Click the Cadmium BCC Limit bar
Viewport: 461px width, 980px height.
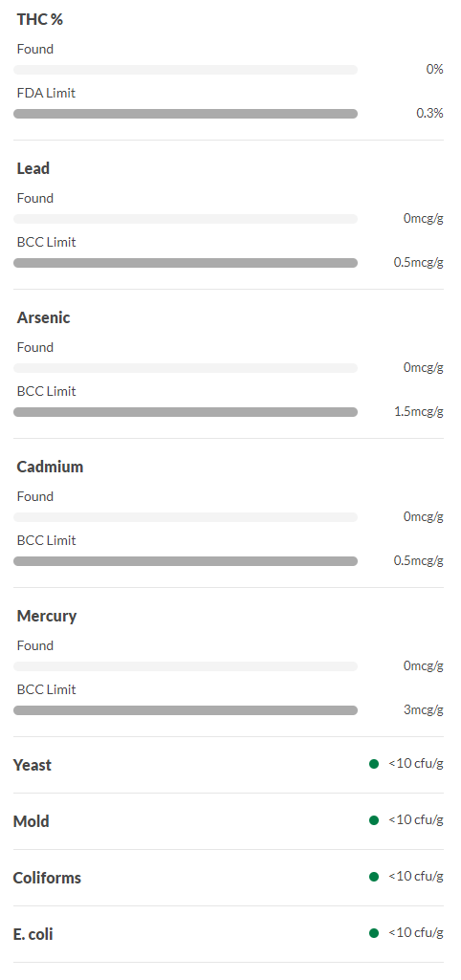click(186, 561)
